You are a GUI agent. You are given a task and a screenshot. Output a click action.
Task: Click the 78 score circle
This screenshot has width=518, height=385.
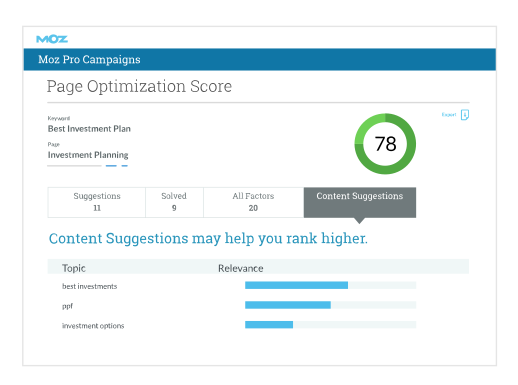pos(385,144)
